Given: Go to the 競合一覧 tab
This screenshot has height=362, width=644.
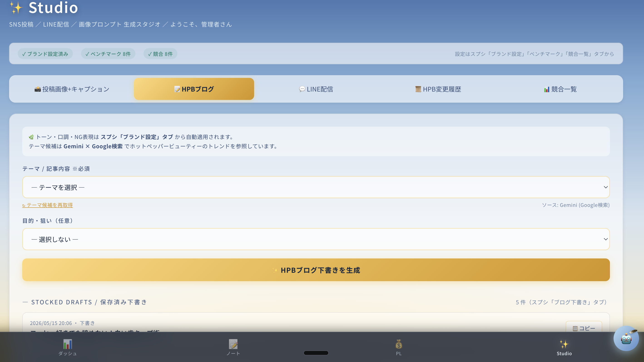Looking at the screenshot, I should coord(560,89).
